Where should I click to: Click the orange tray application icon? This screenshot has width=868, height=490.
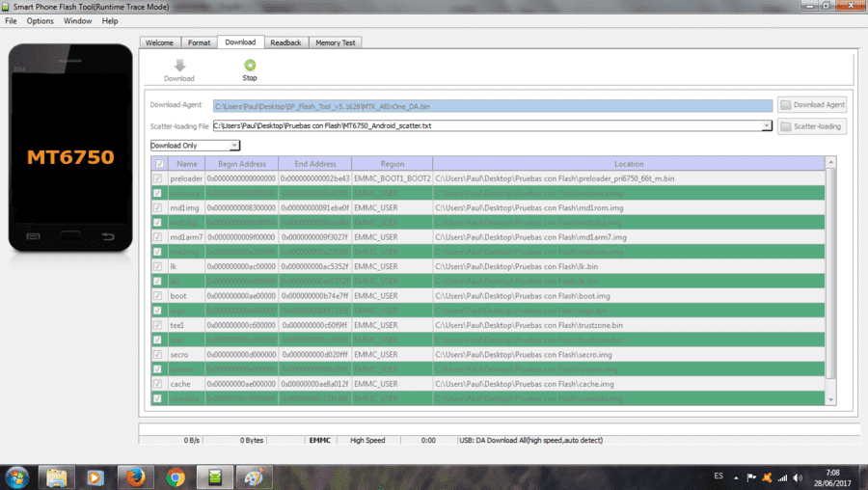click(x=767, y=477)
